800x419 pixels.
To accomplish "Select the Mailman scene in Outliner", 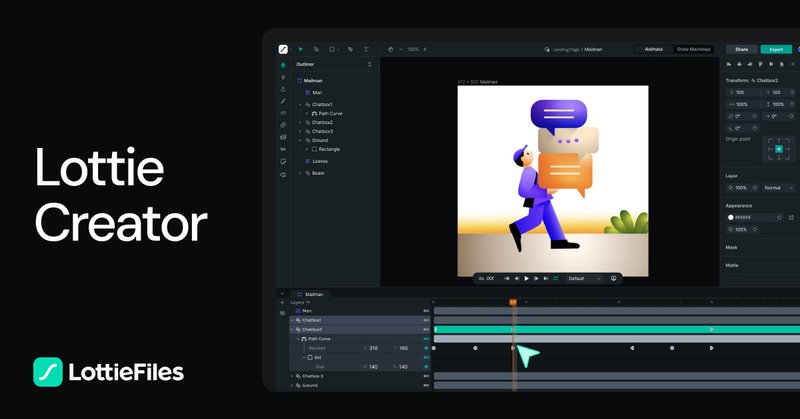I will 311,81.
